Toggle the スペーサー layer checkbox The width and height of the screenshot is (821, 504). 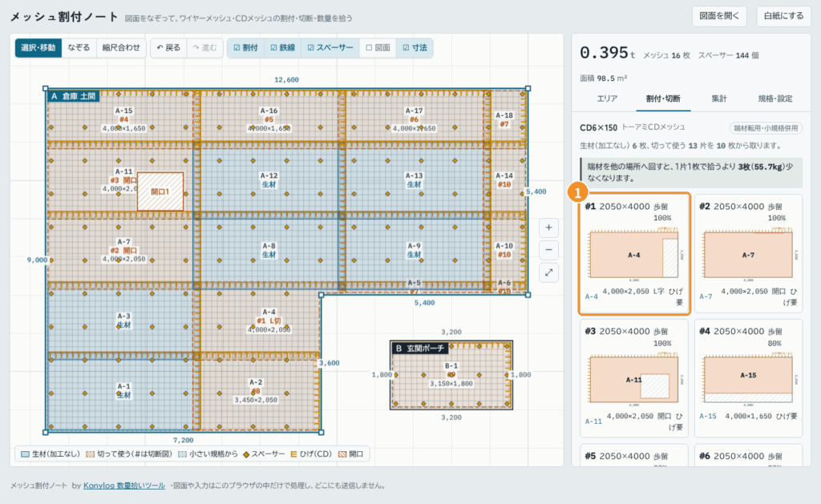(x=330, y=47)
